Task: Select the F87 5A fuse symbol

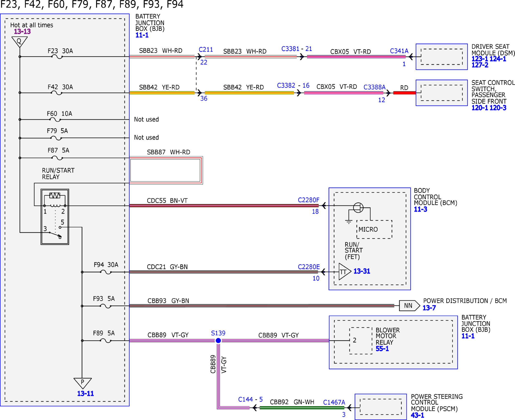Action: [57, 158]
